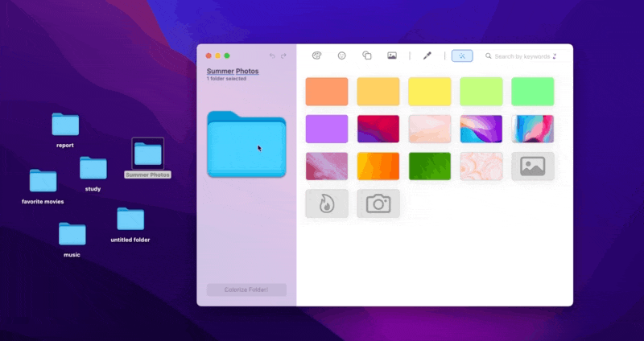Toggle the highlighted sparkle presets button
The width and height of the screenshot is (644, 341).
pyautogui.click(x=462, y=55)
